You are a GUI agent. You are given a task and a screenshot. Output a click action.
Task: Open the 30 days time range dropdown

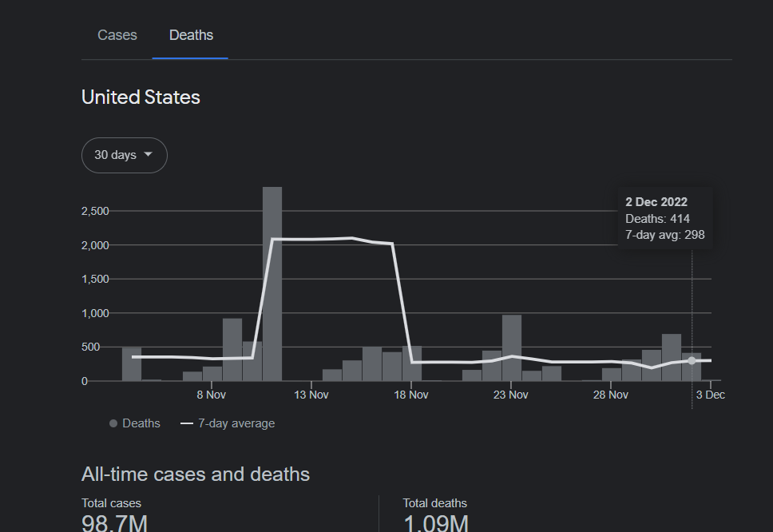[x=125, y=155]
